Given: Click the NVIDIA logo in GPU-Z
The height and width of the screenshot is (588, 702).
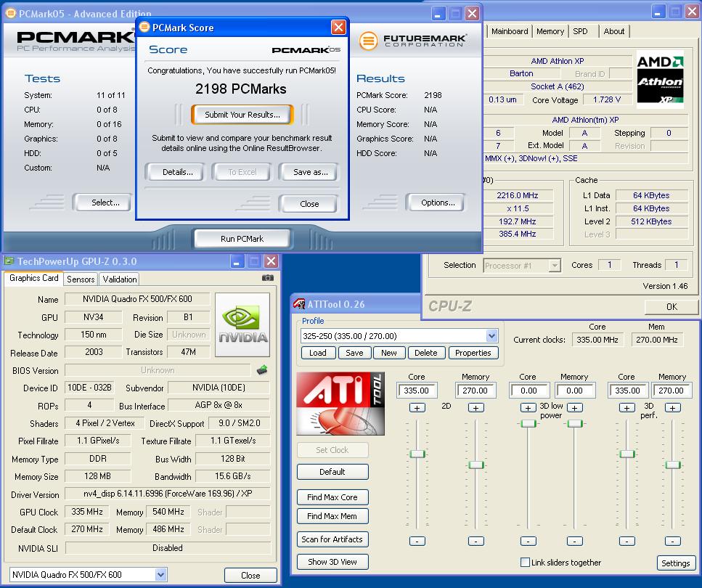Looking at the screenshot, I should pyautogui.click(x=242, y=324).
